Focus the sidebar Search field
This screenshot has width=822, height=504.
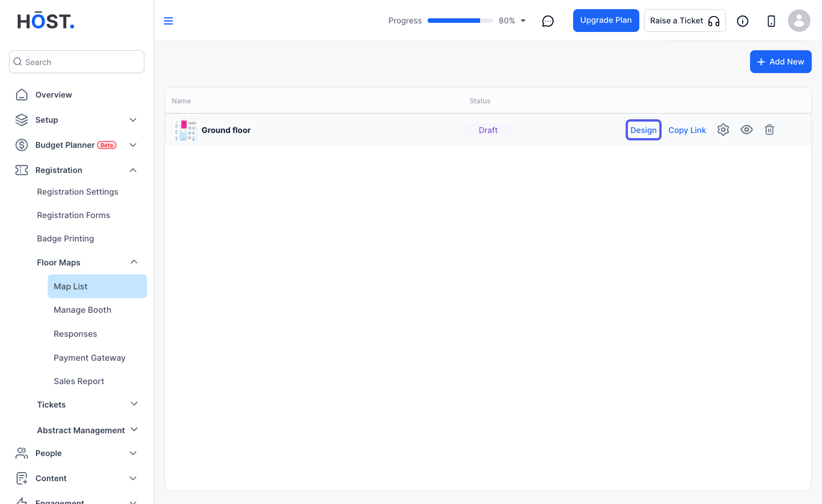click(x=76, y=62)
